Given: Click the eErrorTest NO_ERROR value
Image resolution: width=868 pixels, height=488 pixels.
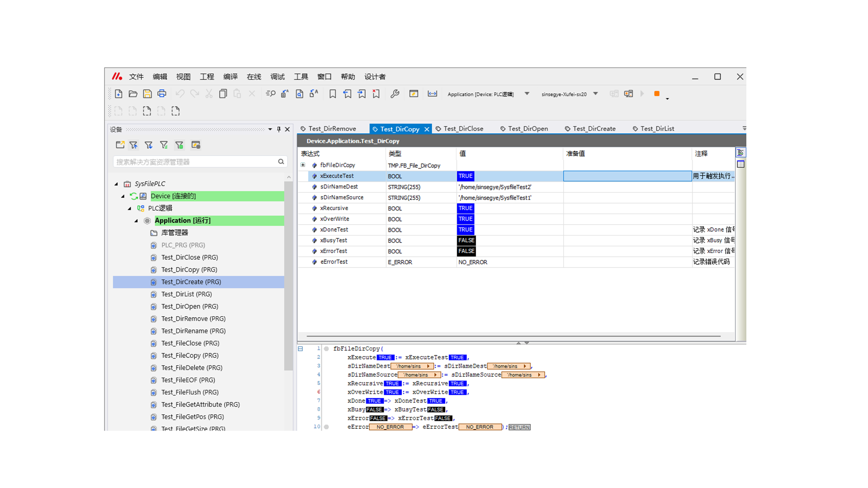Looking at the screenshot, I should tap(472, 262).
